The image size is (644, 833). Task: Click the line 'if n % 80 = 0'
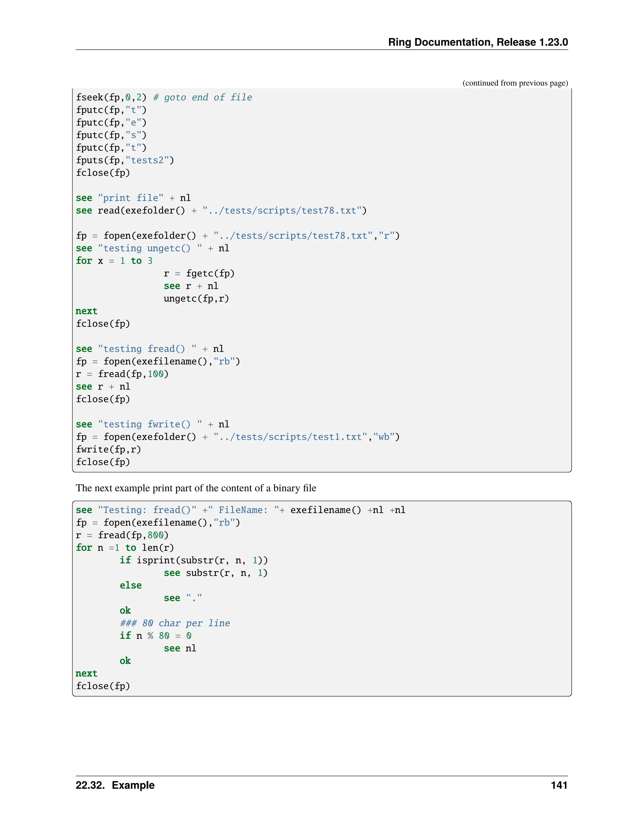pyautogui.click(x=156, y=636)
